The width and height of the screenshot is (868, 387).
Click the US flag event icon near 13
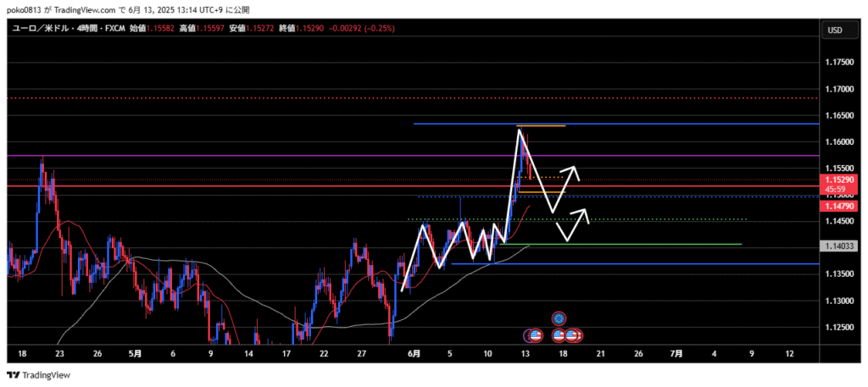pos(534,335)
